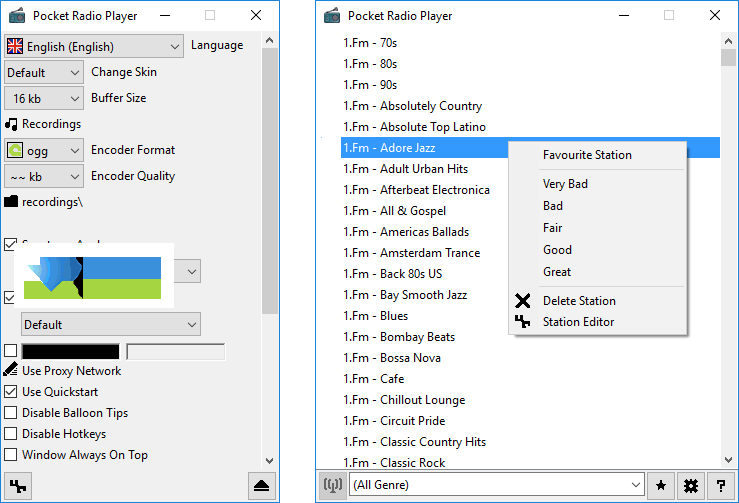The image size is (739, 503).
Task: Select station 1.Fm - Bossa Nova
Action: pyautogui.click(x=392, y=358)
